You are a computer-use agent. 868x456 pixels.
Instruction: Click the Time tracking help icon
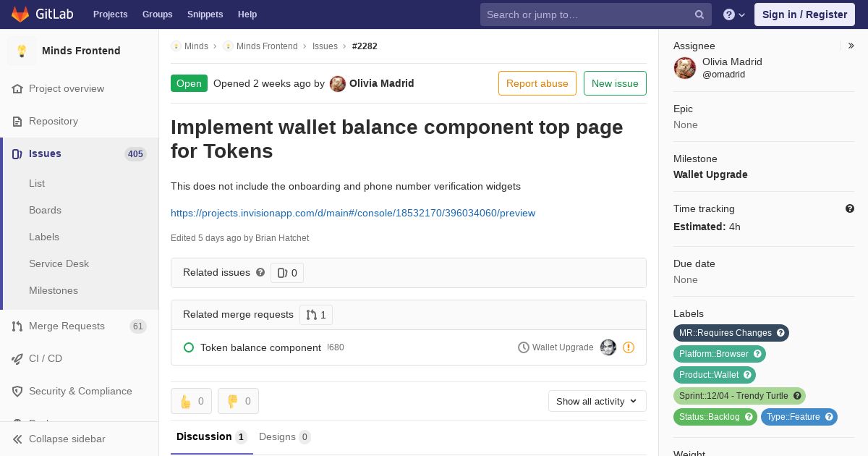pos(850,208)
